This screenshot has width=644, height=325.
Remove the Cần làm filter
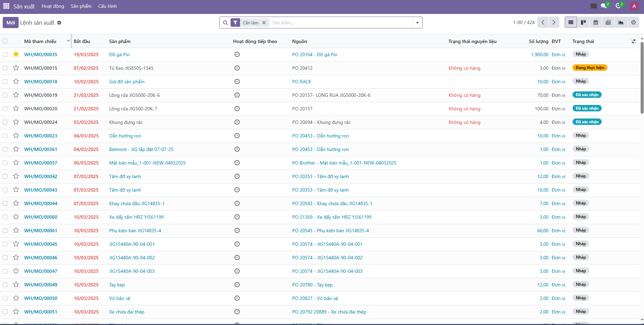pyautogui.click(x=264, y=23)
